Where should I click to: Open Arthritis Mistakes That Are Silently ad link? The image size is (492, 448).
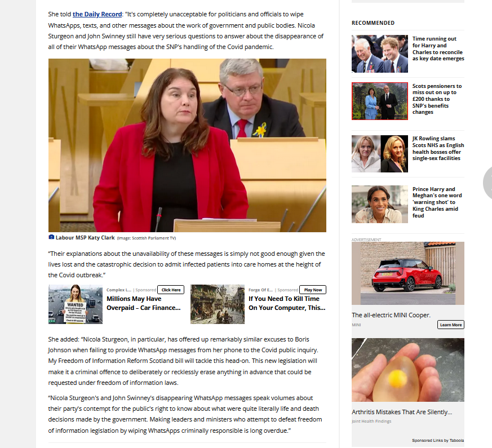[402, 412]
